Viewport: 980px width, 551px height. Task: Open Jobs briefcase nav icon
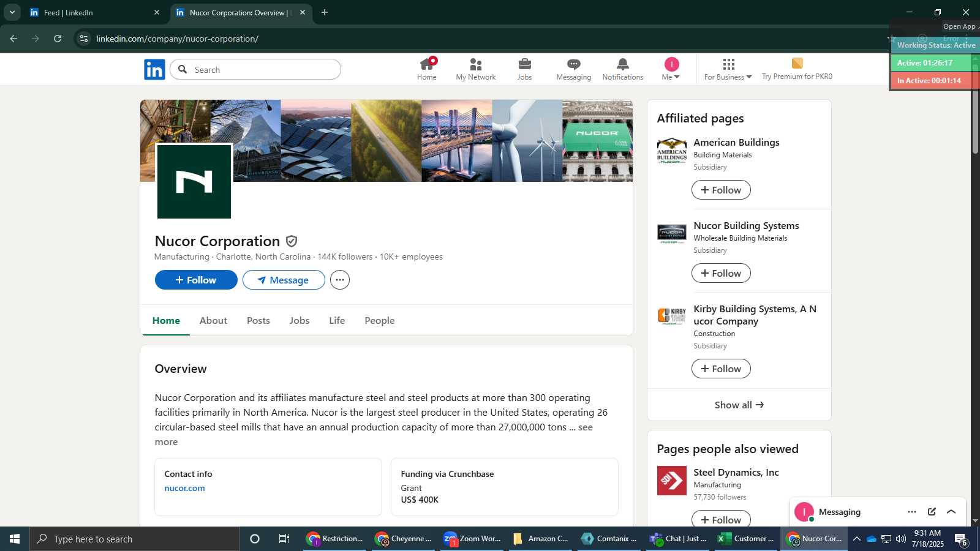(525, 69)
